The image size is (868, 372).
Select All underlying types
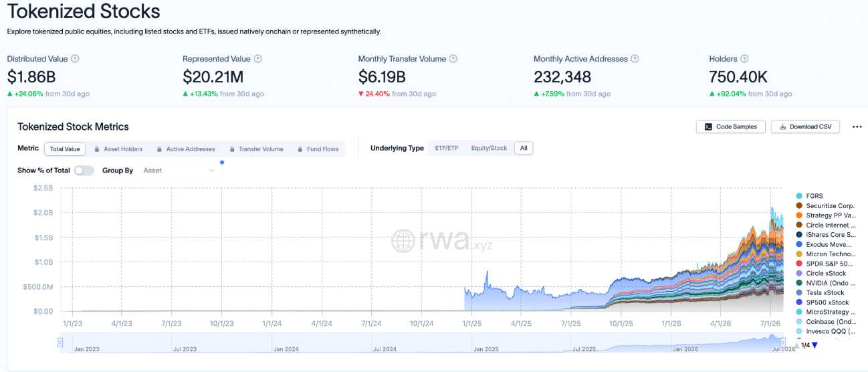(x=524, y=149)
